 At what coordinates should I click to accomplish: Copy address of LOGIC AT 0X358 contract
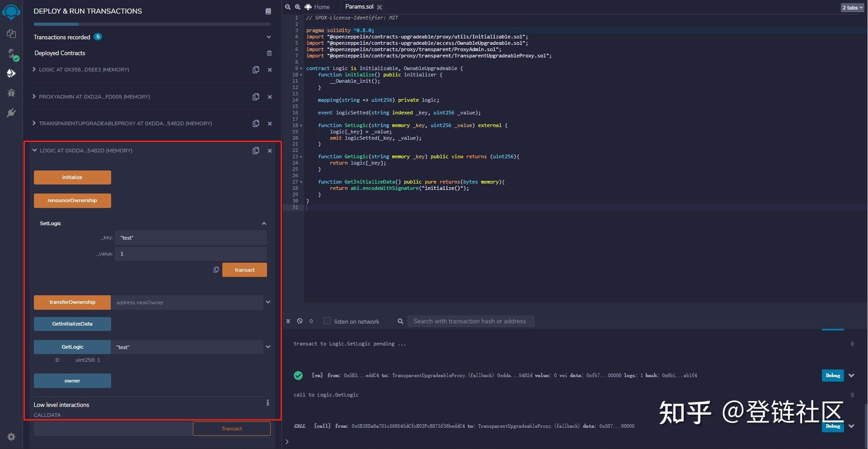point(256,70)
